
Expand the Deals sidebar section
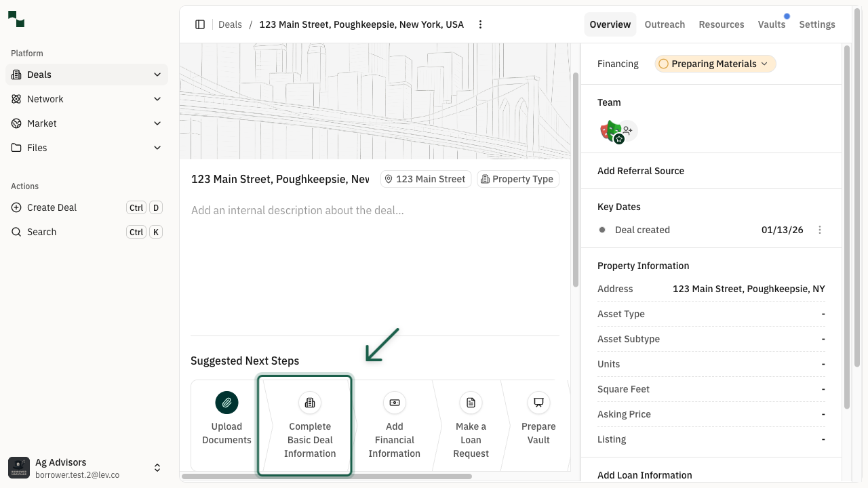[157, 75]
